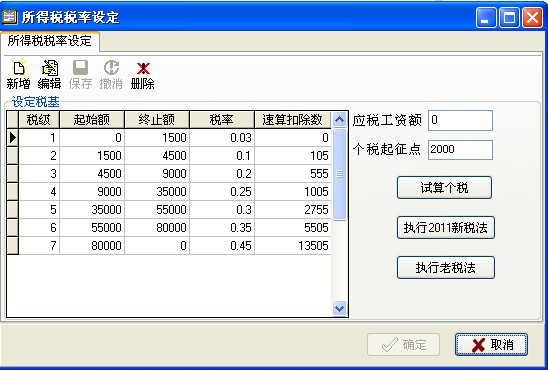Click the 删除 (delete) toolbar icon
Viewport: 548px width, 370px height.
(143, 74)
